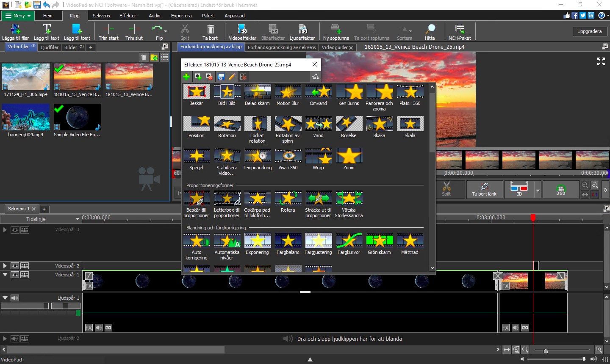Apply the Lodrät rotation effect
The image size is (610, 364).
pyautogui.click(x=257, y=130)
